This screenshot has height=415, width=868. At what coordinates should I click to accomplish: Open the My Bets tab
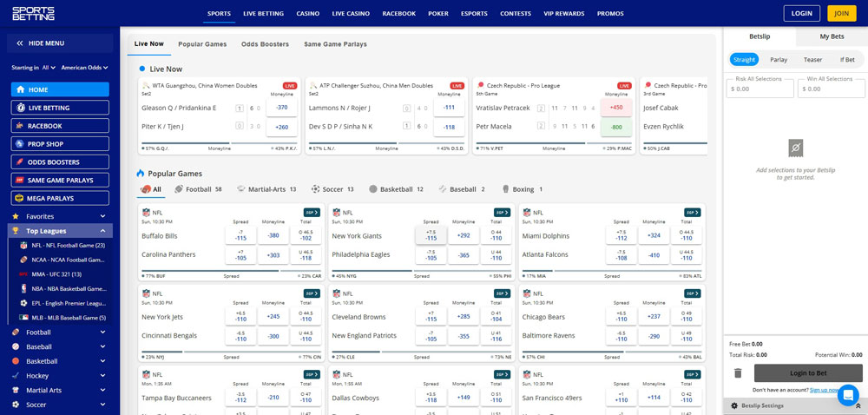tap(832, 36)
